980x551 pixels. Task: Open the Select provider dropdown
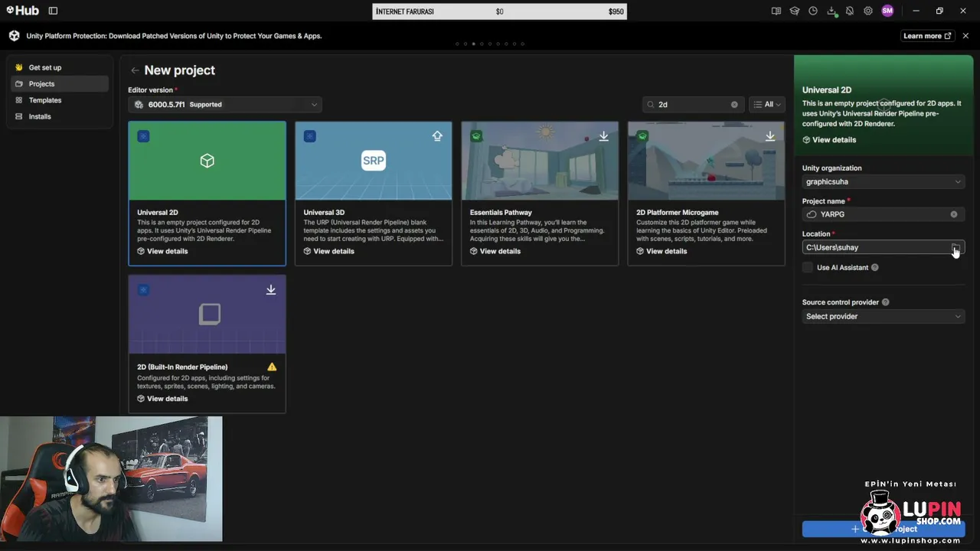(884, 317)
